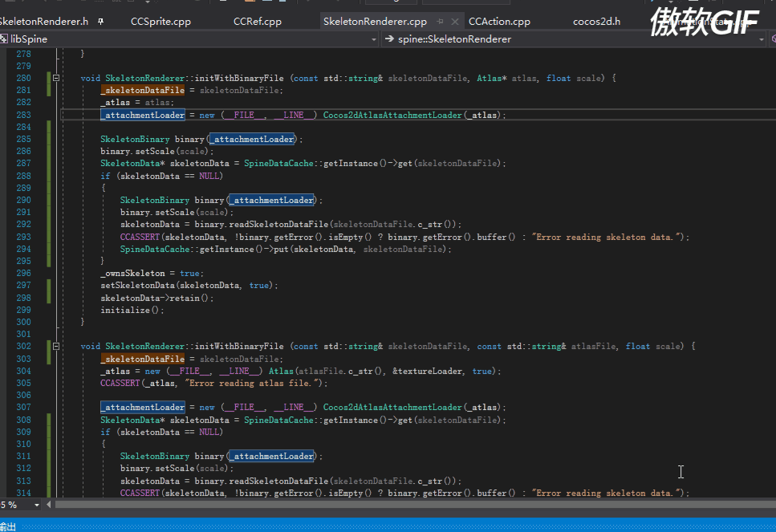Click atlasFile parameter on line 302
This screenshot has height=532, width=776.
click(593, 347)
